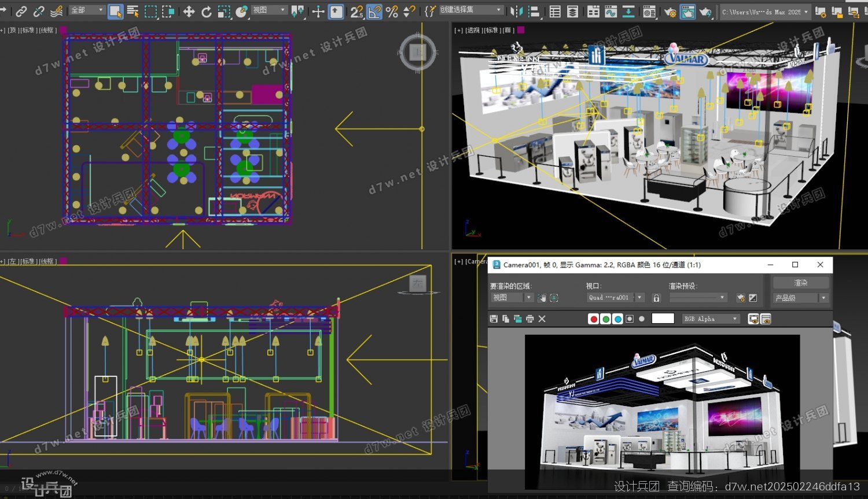Viewport: 868px width, 499px height.
Task: Click the Bind to Space Warp icon
Action: tap(56, 11)
